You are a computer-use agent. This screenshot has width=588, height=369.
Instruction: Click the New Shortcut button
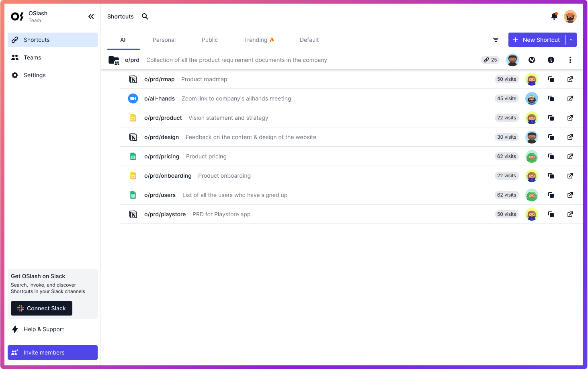tap(537, 40)
